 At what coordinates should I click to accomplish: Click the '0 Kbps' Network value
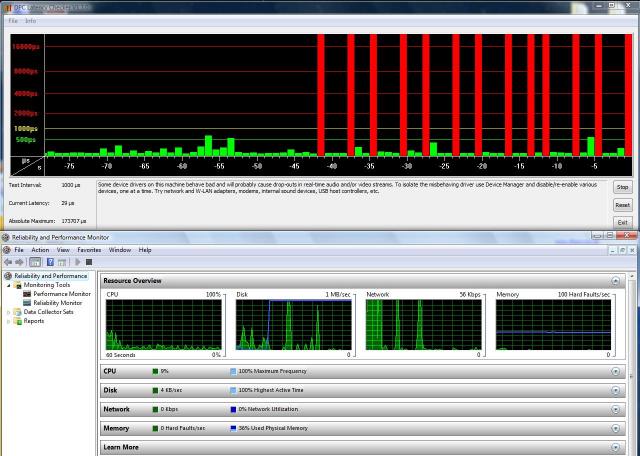pyautogui.click(x=169, y=409)
